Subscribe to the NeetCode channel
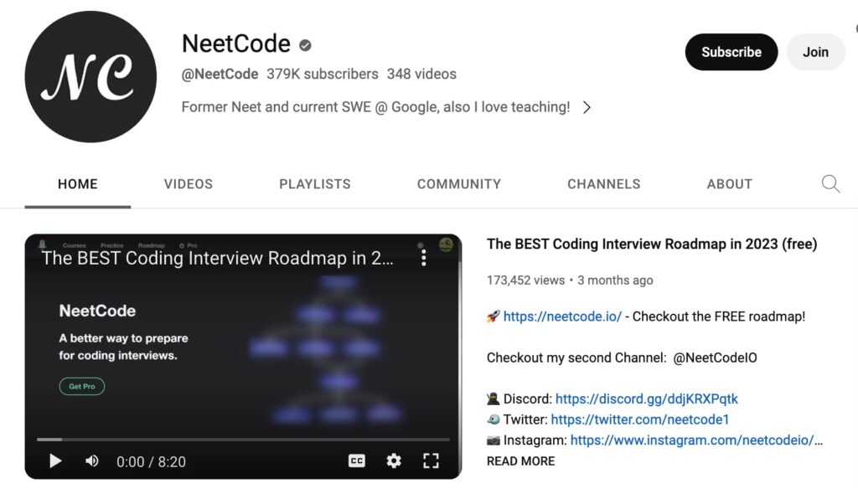Viewport: 858px width, 504px height. click(x=731, y=51)
